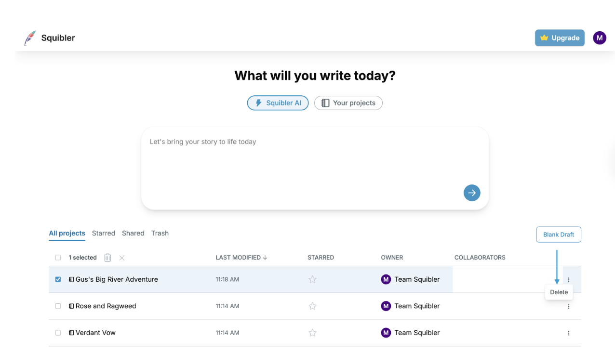The height and width of the screenshot is (364, 615).
Task: Submit prompt with the arrow button
Action: (472, 193)
